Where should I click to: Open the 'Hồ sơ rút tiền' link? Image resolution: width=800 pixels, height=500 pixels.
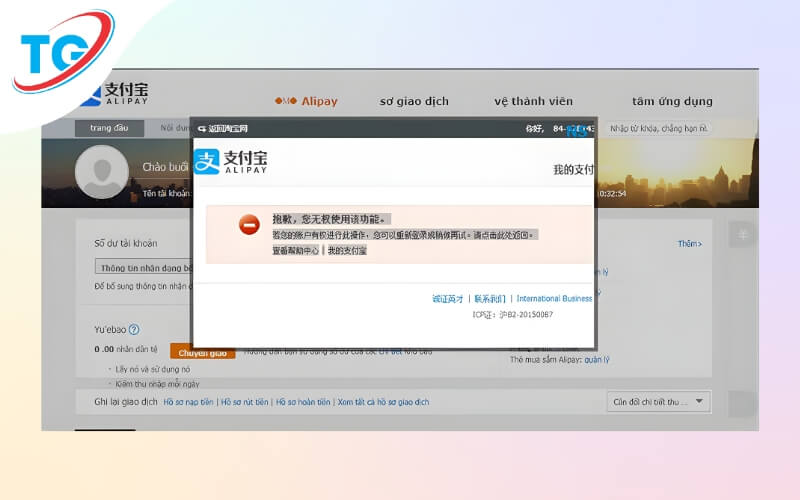[x=244, y=402]
